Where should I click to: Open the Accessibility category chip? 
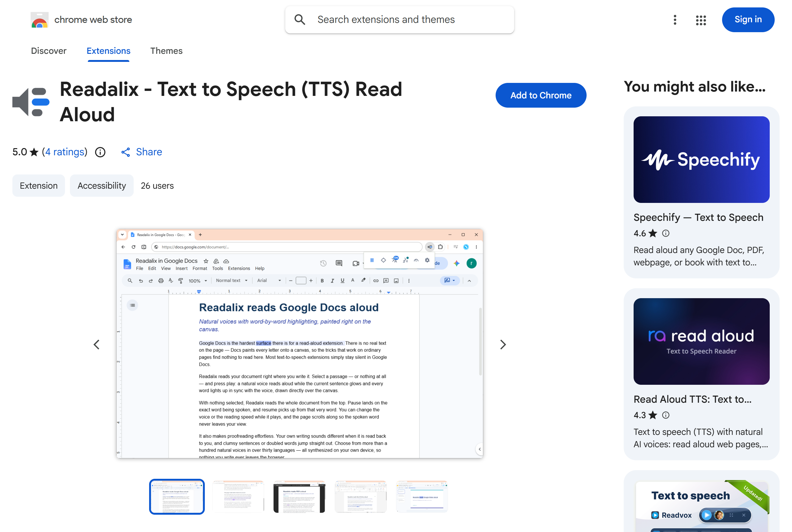[102, 186]
